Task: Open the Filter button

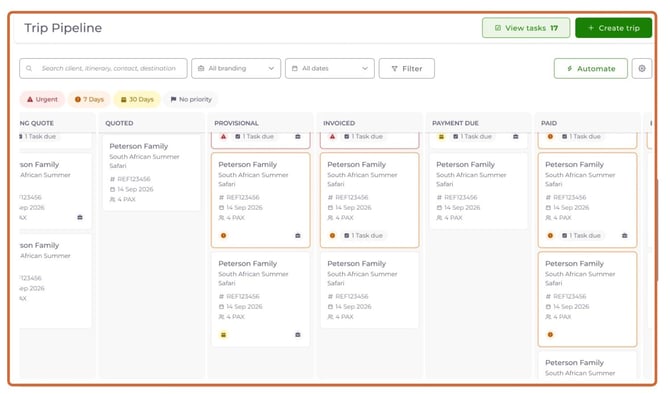Action: coord(407,68)
